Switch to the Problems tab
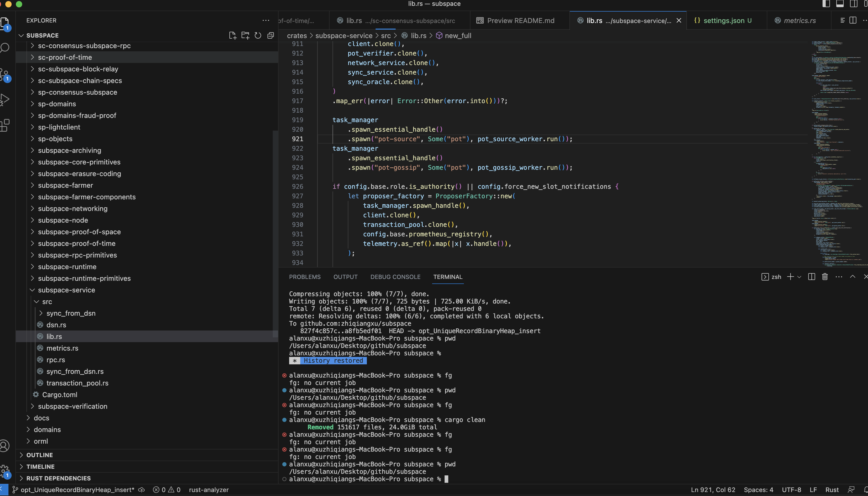Screen dimensions: 868x496 click(x=305, y=277)
